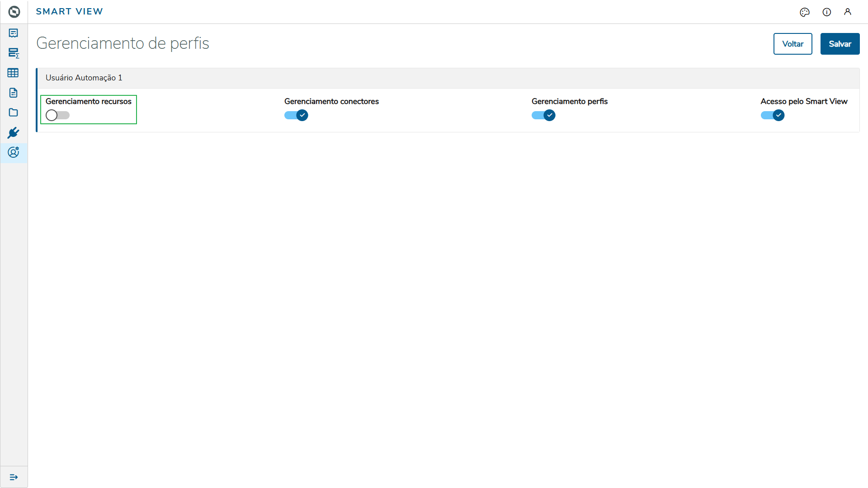Open the folder icon in sidebar
Screen dimensions: 868x488
14,113
